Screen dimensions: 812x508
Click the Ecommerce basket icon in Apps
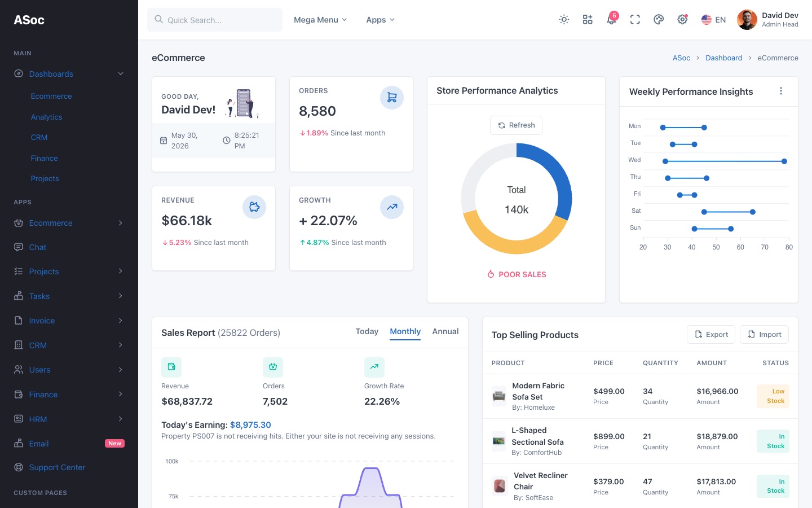tap(19, 223)
